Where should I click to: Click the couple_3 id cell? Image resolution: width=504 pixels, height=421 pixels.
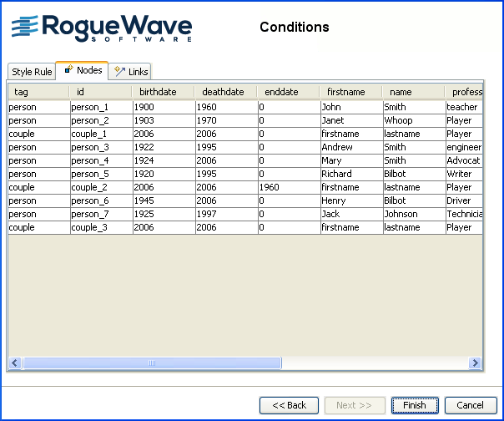[x=101, y=227]
